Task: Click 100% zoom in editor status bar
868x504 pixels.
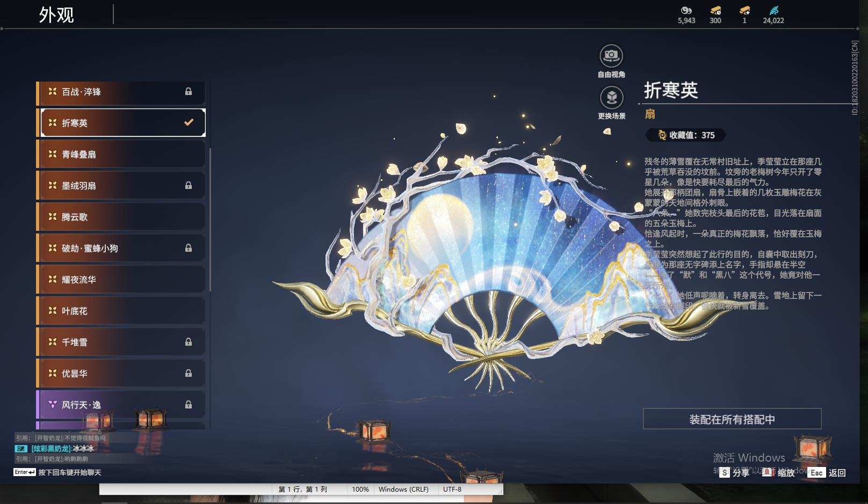Action: coord(360,490)
